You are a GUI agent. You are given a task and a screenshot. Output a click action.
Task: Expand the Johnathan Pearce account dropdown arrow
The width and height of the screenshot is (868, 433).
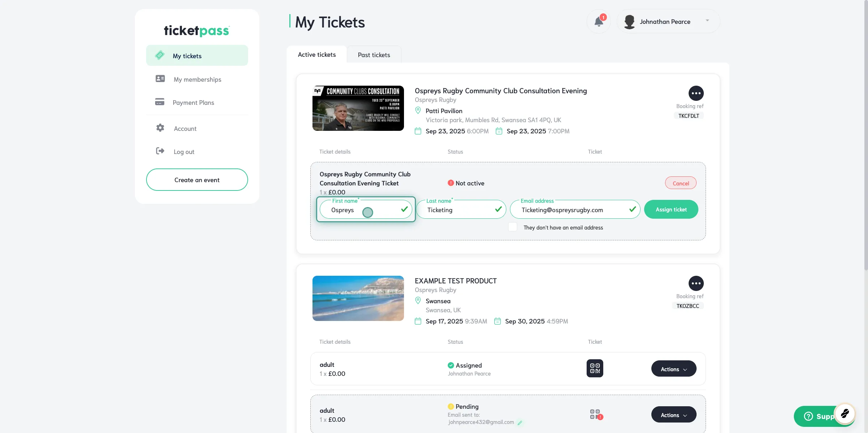[707, 21]
